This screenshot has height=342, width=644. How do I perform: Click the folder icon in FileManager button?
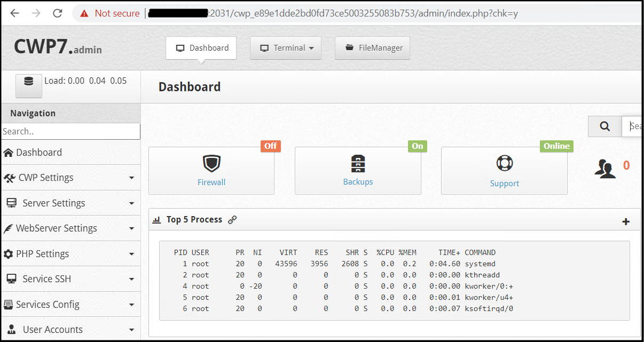(349, 47)
